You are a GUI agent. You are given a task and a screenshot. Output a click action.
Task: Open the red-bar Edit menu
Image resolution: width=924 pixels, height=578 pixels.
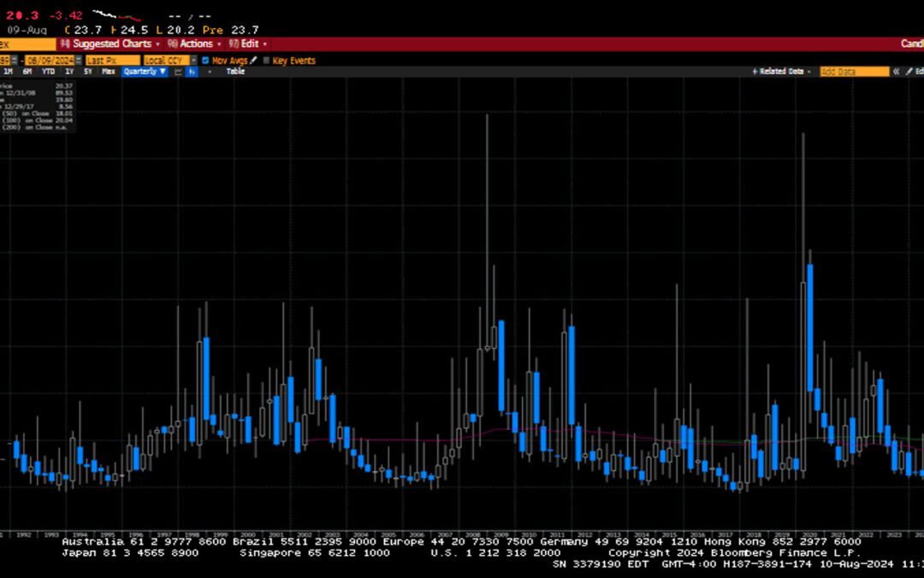tap(247, 44)
